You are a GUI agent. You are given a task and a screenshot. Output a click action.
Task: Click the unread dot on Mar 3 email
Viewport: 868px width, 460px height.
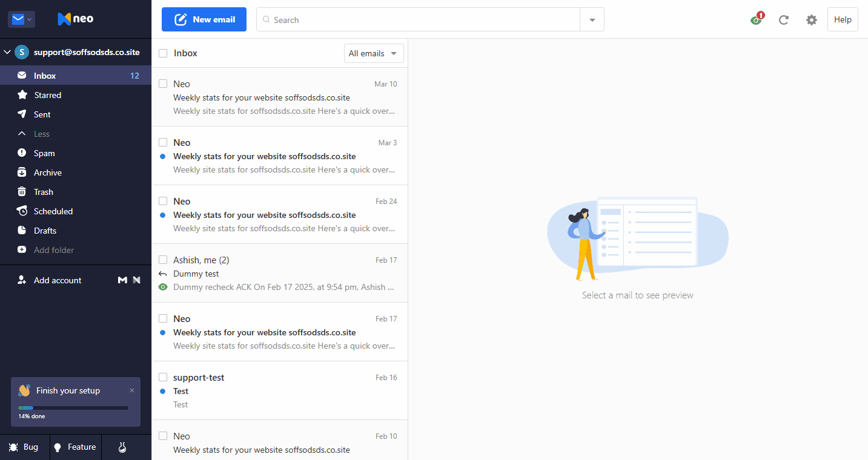pos(162,156)
